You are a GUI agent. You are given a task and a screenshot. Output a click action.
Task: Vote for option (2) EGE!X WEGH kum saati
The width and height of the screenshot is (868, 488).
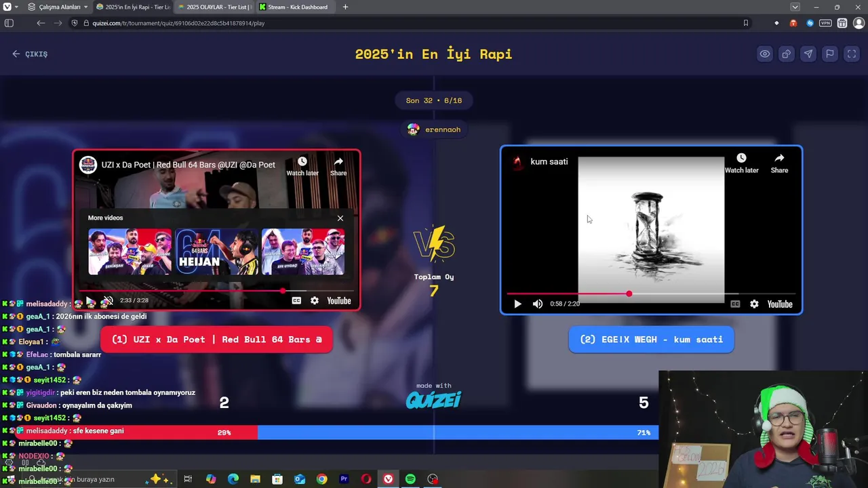click(x=651, y=340)
